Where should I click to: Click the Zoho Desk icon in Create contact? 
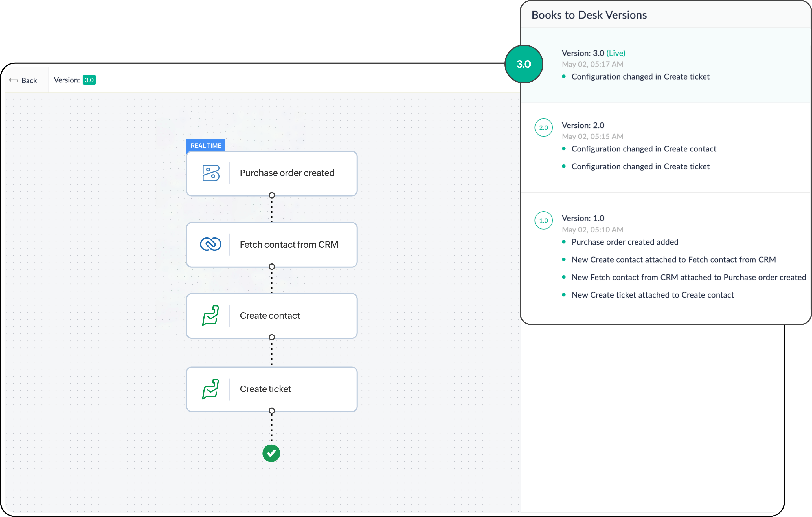pos(211,315)
